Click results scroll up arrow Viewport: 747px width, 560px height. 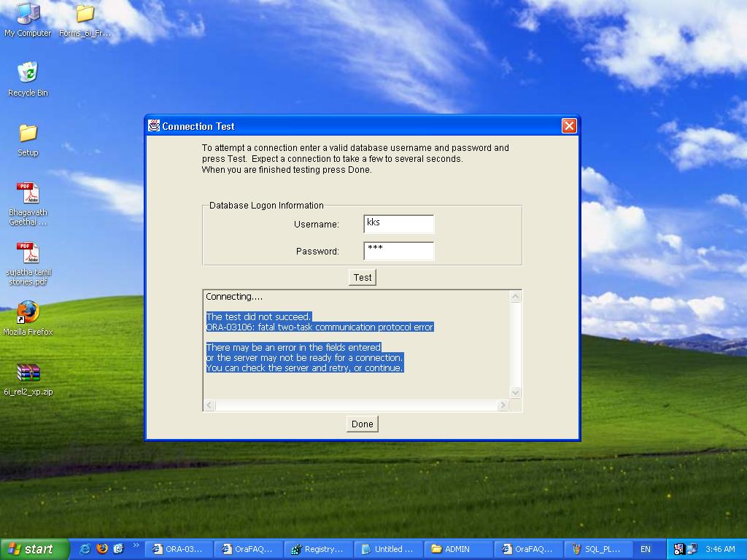click(x=515, y=297)
